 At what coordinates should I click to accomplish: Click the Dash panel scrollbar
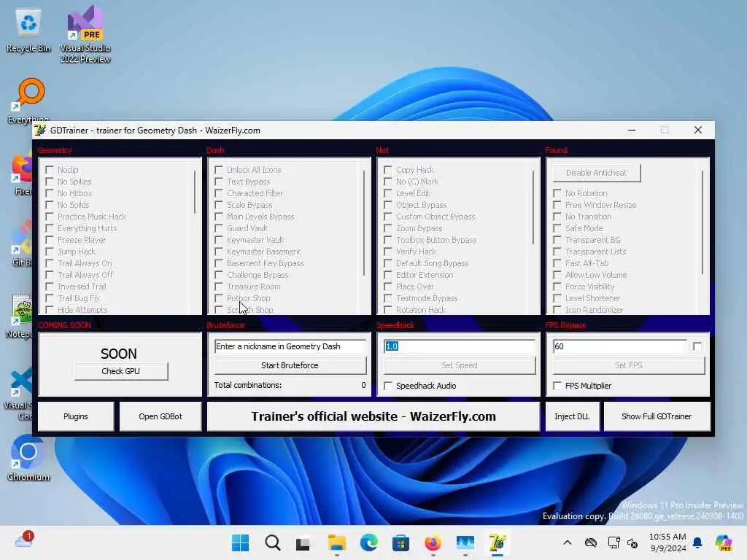pyautogui.click(x=364, y=223)
